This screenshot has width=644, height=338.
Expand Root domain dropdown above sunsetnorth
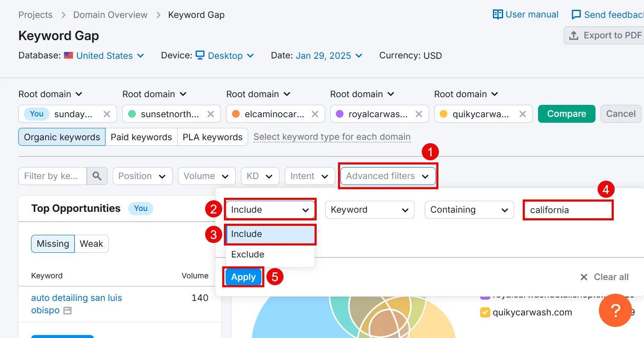[x=155, y=94]
